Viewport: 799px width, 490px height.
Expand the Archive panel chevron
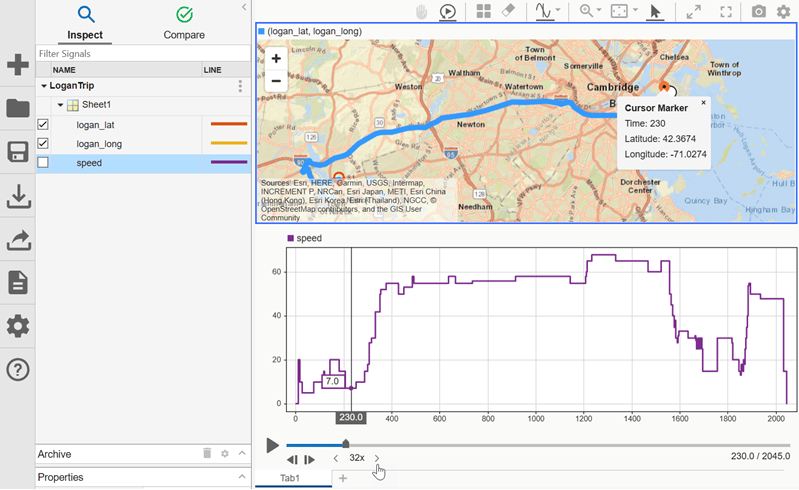tap(242, 453)
